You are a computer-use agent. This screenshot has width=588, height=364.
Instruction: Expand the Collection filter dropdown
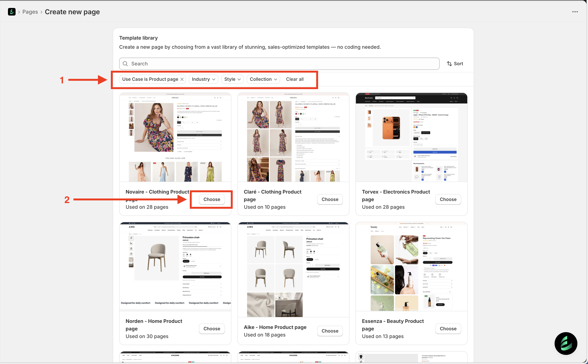click(263, 79)
